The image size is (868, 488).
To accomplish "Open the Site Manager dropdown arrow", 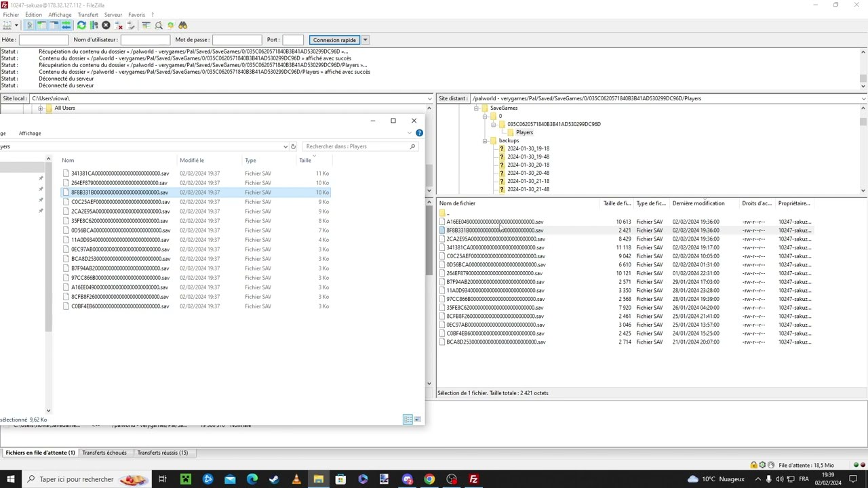I will tap(16, 25).
